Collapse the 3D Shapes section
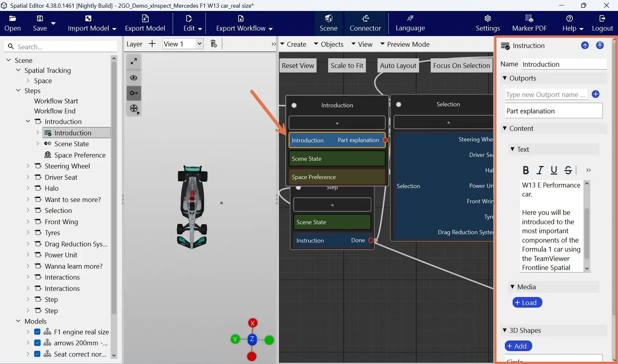Image resolution: width=618 pixels, height=364 pixels. click(x=505, y=330)
